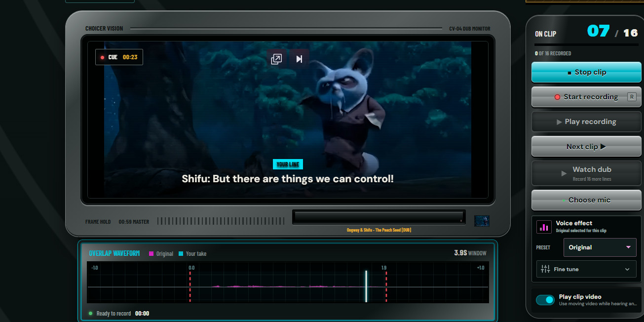Click the CV-04 DUB MONITOR label
Image resolution: width=644 pixels, height=322 pixels.
470,29
